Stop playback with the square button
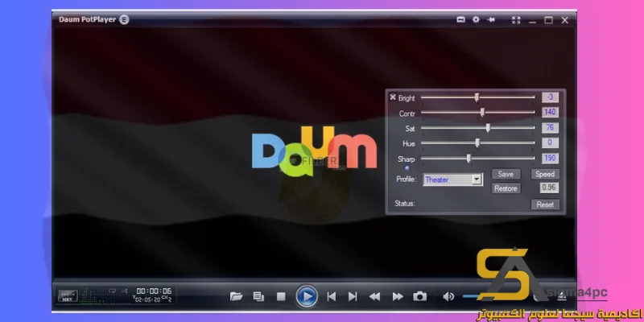Image resolution: width=644 pixels, height=322 pixels. [281, 296]
